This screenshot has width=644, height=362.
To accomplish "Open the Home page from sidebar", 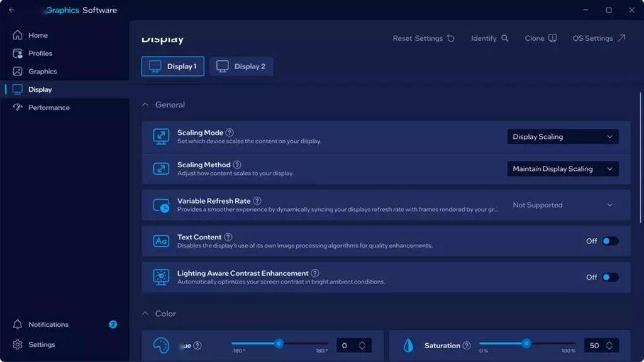I will point(65,35).
